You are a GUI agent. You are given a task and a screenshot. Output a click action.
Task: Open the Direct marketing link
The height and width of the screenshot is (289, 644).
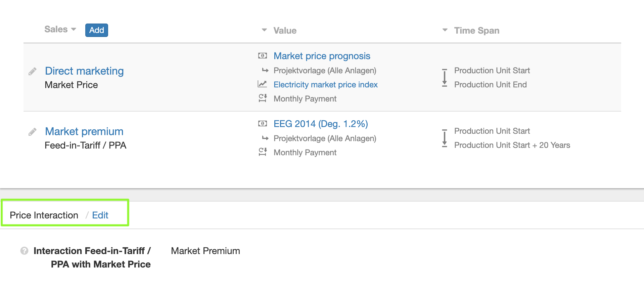tap(84, 71)
